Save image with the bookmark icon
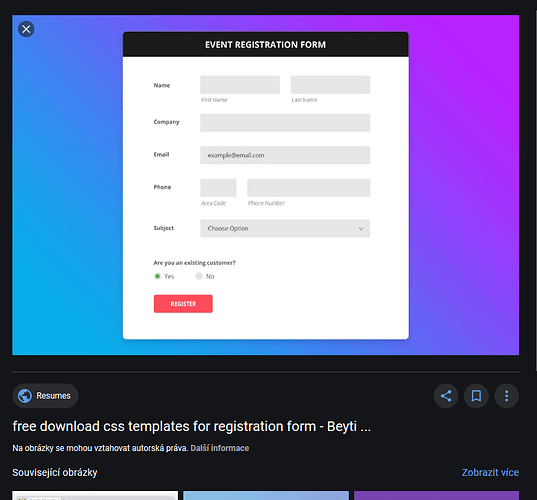Viewport: 537px width, 500px height. 476,396
